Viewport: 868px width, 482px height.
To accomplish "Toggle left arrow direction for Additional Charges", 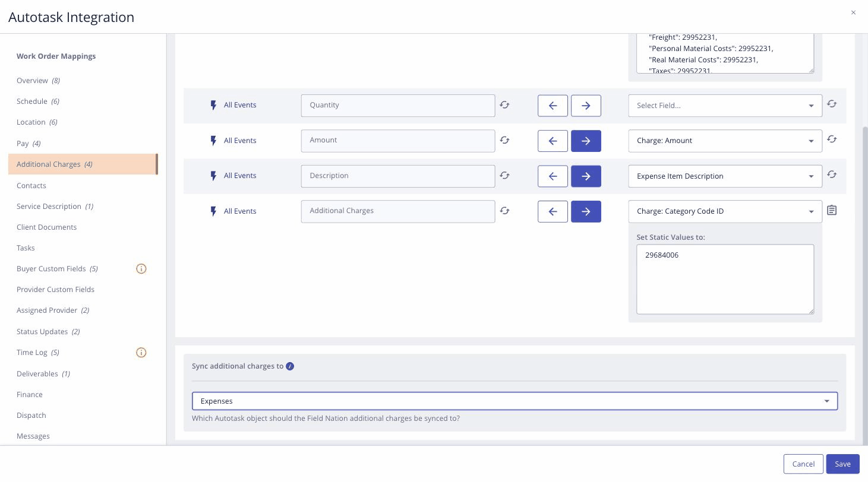I will (x=553, y=211).
